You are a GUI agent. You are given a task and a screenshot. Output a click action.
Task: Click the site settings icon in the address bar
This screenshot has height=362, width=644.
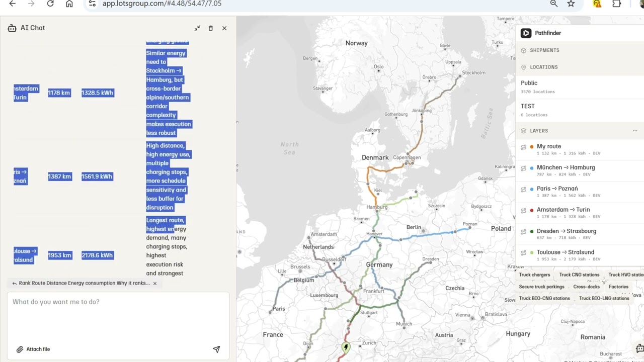coord(92,4)
